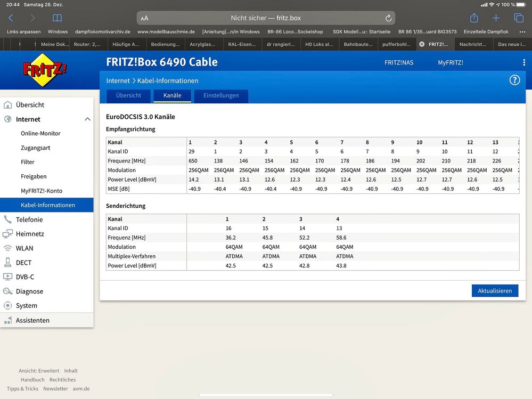
Task: Open the Rechtliches footer link
Action: coord(62,380)
